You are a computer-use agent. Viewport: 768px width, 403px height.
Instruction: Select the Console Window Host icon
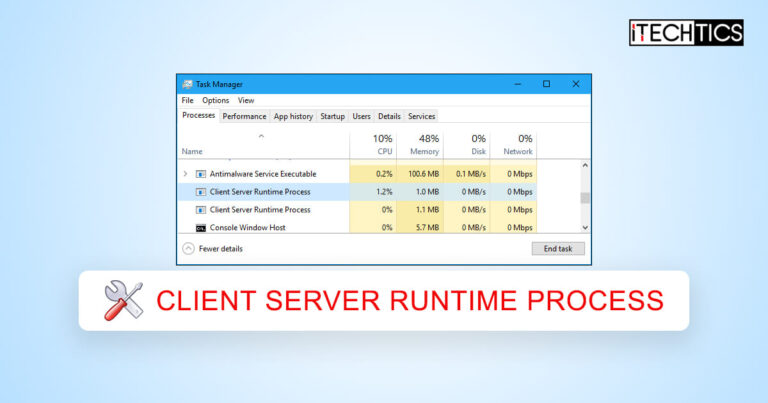click(200, 228)
